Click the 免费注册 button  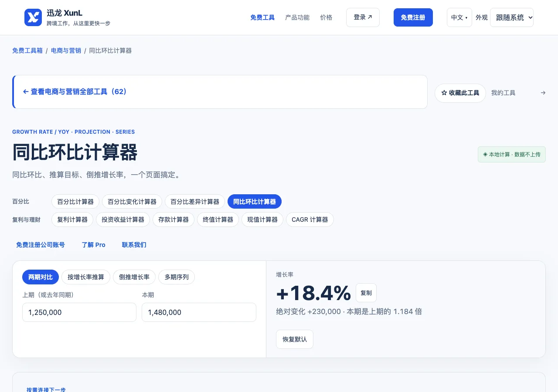[x=413, y=17]
